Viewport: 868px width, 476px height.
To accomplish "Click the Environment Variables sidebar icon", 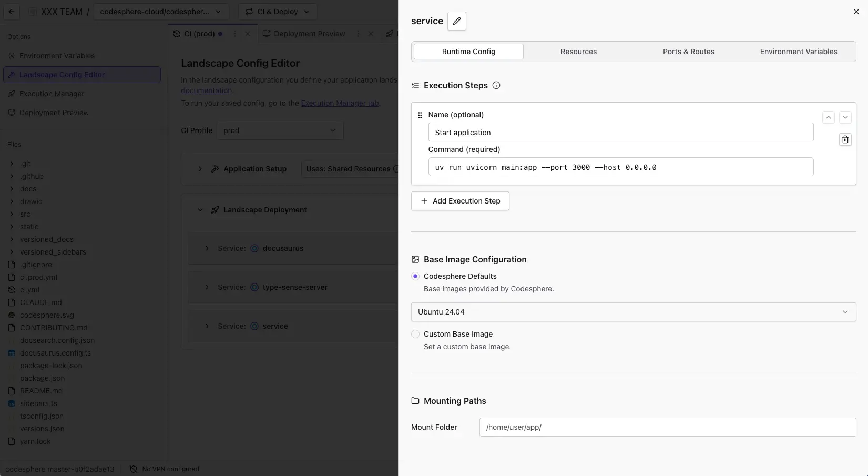I will pos(12,56).
